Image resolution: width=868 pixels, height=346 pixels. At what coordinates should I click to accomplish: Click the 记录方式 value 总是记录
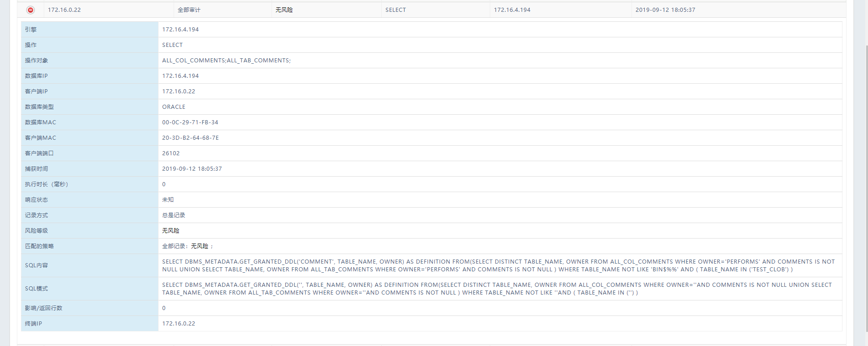point(174,215)
